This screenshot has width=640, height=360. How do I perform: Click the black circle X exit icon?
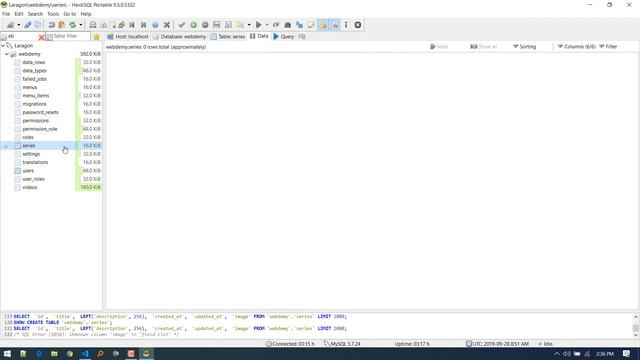point(358,25)
